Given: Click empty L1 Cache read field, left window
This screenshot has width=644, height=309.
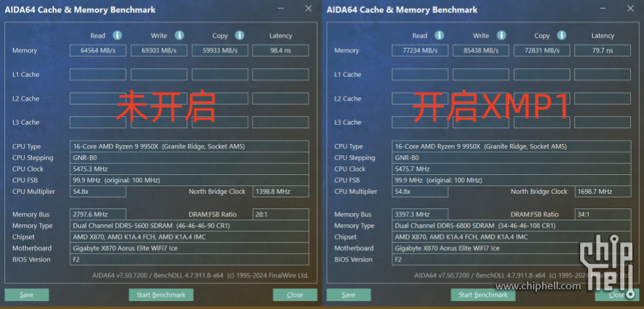Looking at the screenshot, I should [x=98, y=74].
